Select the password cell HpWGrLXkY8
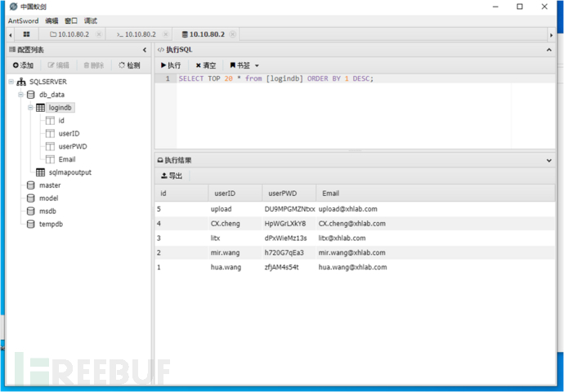This screenshot has height=392, width=564. coord(285,224)
